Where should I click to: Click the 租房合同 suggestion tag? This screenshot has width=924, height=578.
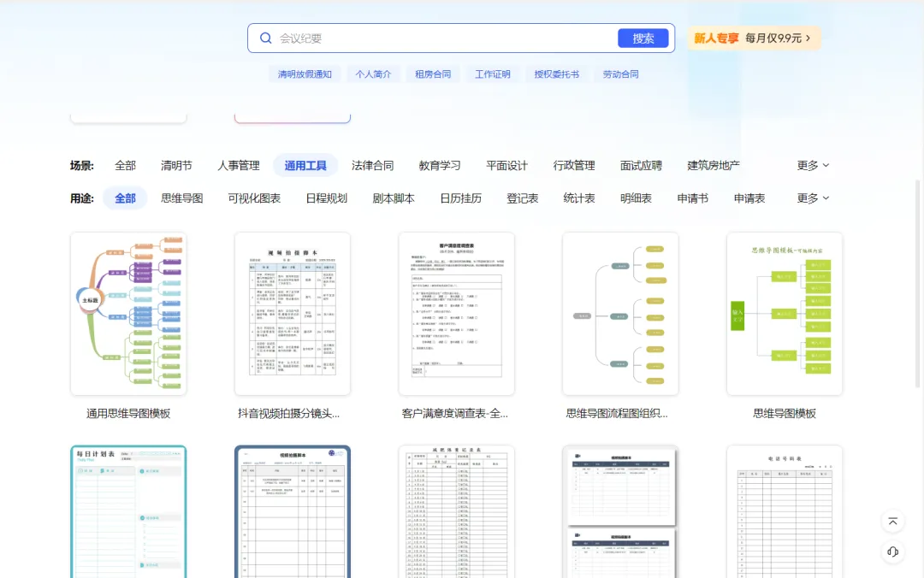click(433, 74)
